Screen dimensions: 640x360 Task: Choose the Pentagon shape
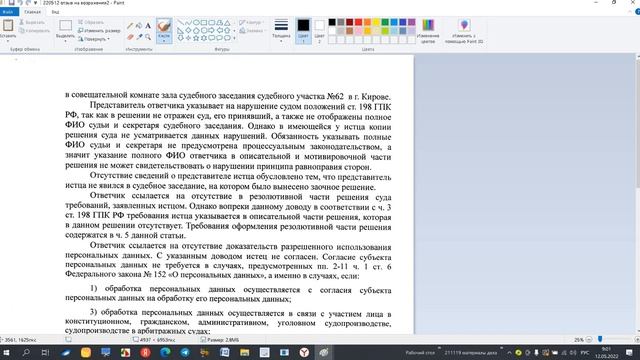tap(196, 30)
